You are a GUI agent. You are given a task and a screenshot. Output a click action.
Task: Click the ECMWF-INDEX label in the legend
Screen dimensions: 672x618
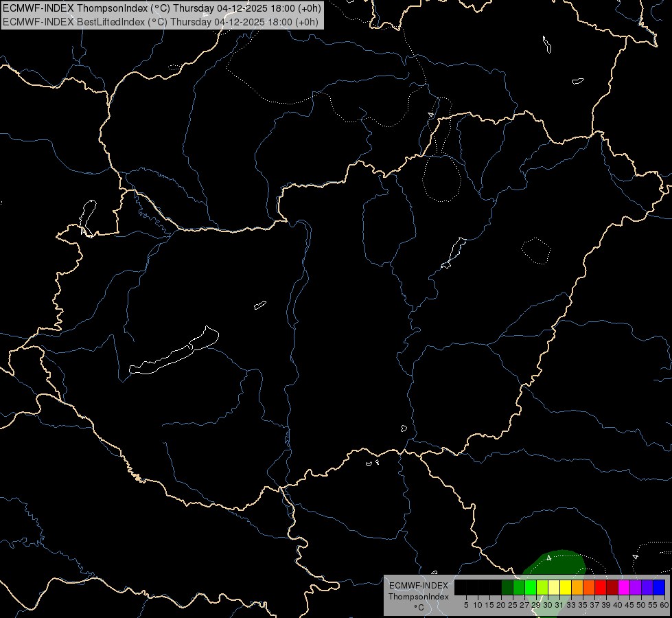[418, 586]
